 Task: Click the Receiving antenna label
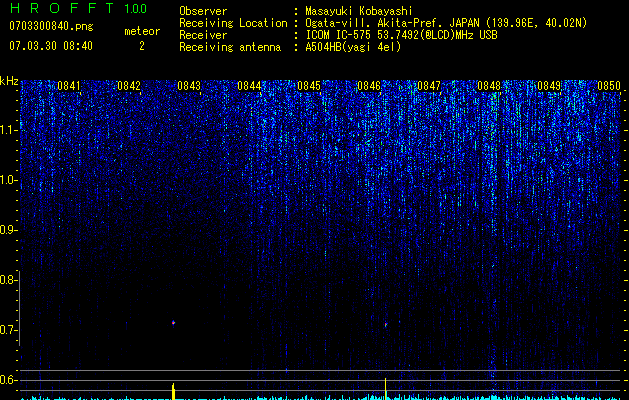point(230,47)
